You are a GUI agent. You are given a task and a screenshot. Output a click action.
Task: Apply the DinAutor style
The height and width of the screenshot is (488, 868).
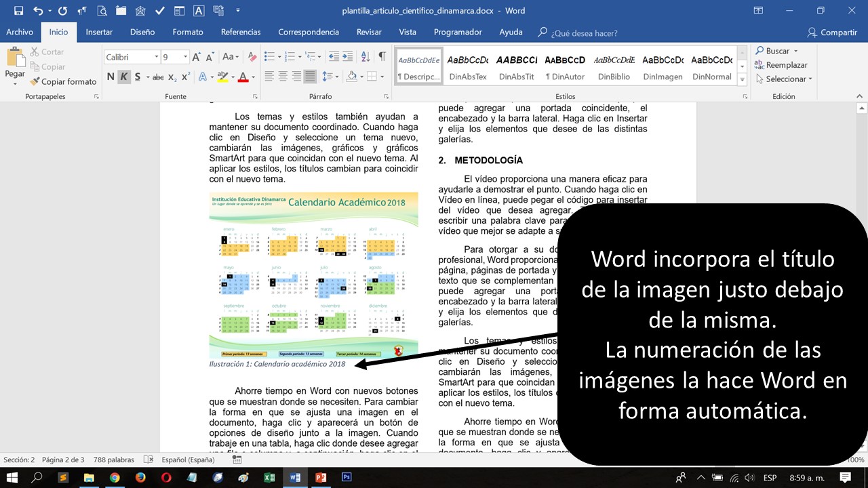tap(565, 67)
